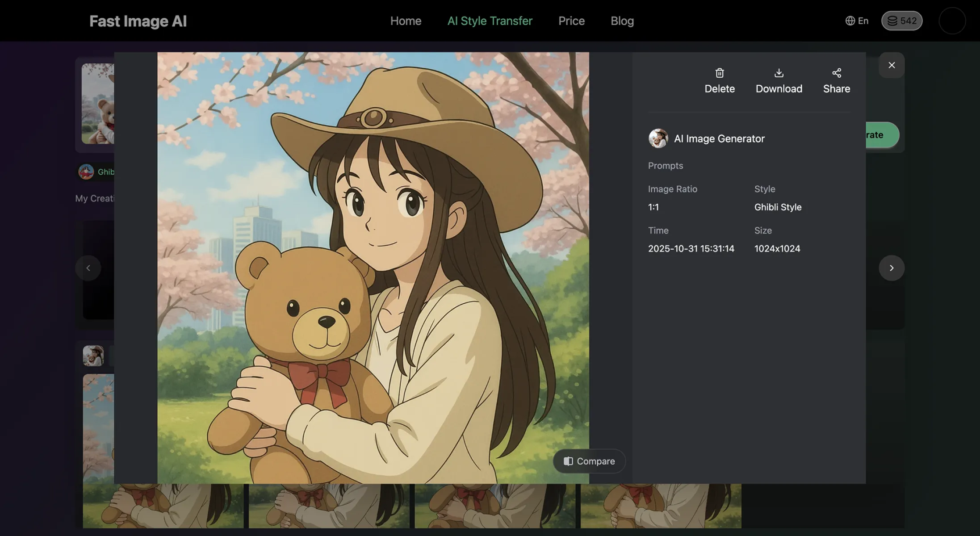Click the large Ghibli girl preview image

pos(373,268)
